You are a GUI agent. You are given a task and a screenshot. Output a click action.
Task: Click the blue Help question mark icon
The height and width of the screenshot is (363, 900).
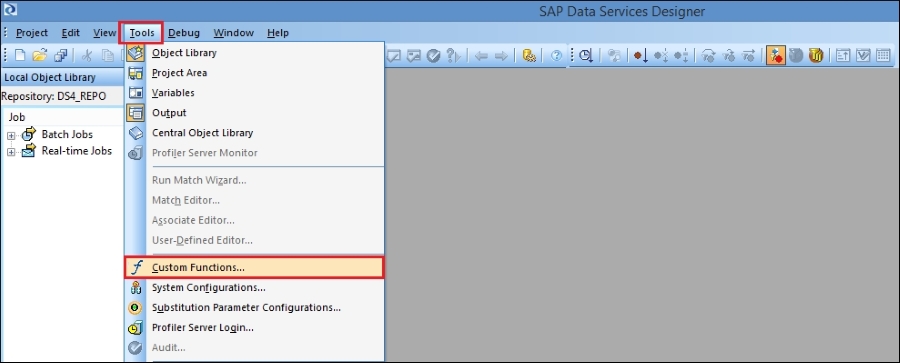tap(556, 55)
